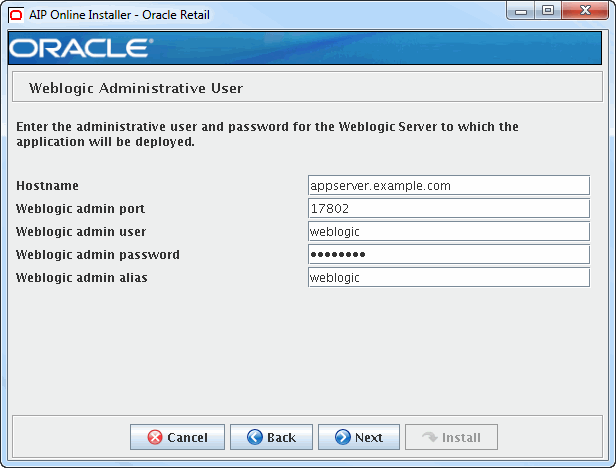Focus the Weblogic admin password field
Viewport: 616px width, 468px height.
click(449, 255)
